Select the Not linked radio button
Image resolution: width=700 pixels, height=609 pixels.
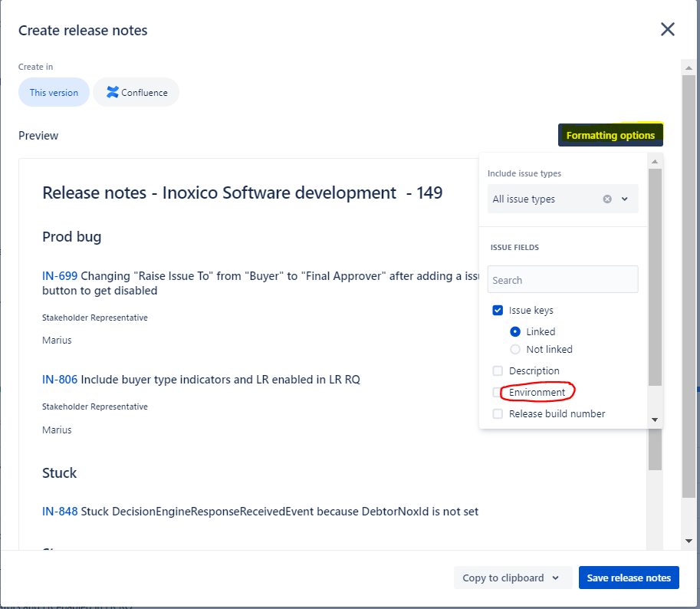pos(515,350)
